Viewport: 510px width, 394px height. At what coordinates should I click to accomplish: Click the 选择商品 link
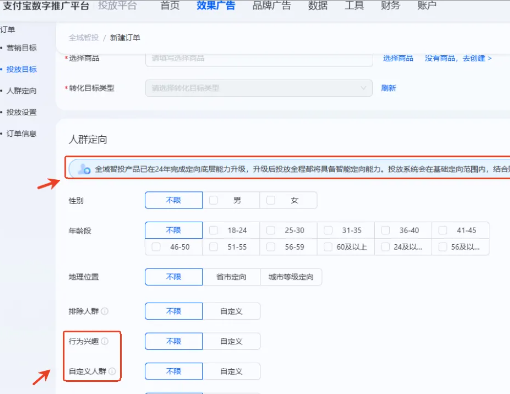pos(398,58)
